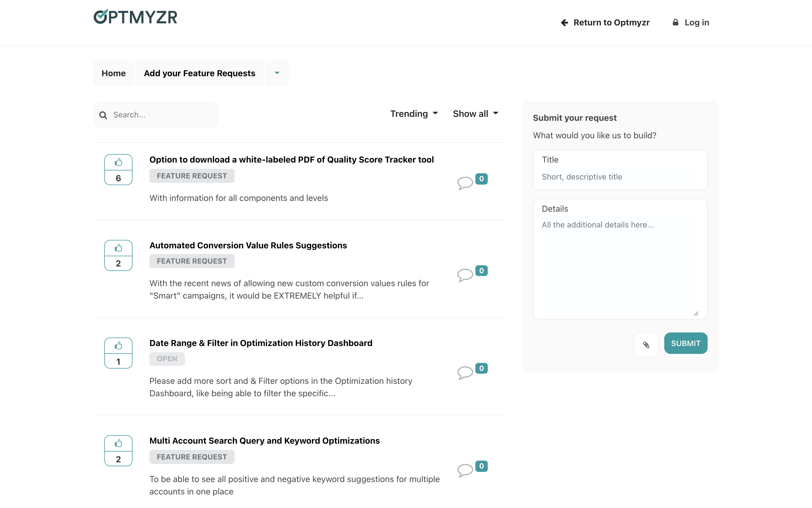The width and height of the screenshot is (812, 508).
Task: Open Multi Account Search Query and Keyword Optimizations post
Action: pos(265,441)
